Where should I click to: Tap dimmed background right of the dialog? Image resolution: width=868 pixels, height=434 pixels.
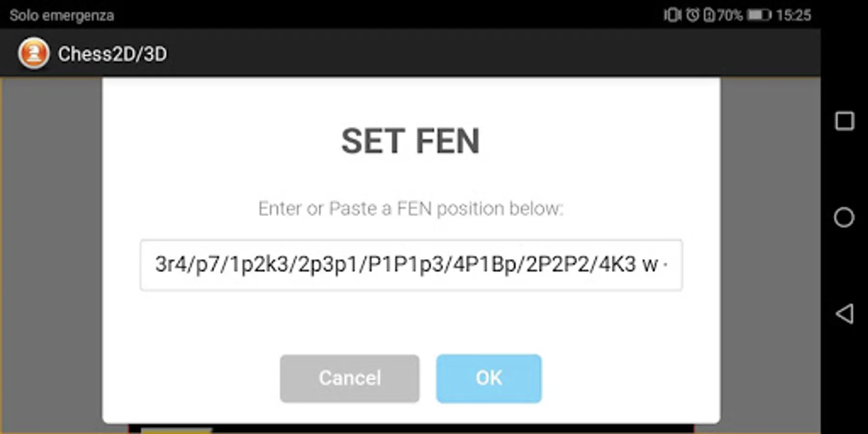pos(770,251)
